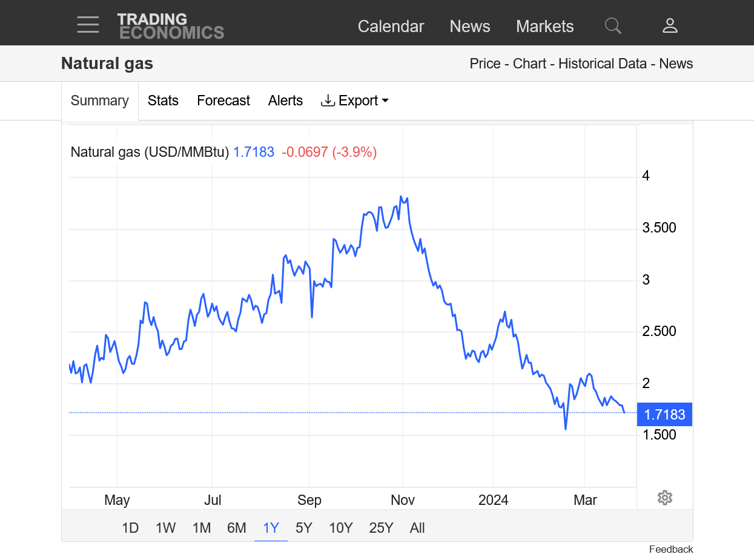The height and width of the screenshot is (560, 754).
Task: Click the Jul label on the date axis
Action: click(213, 500)
